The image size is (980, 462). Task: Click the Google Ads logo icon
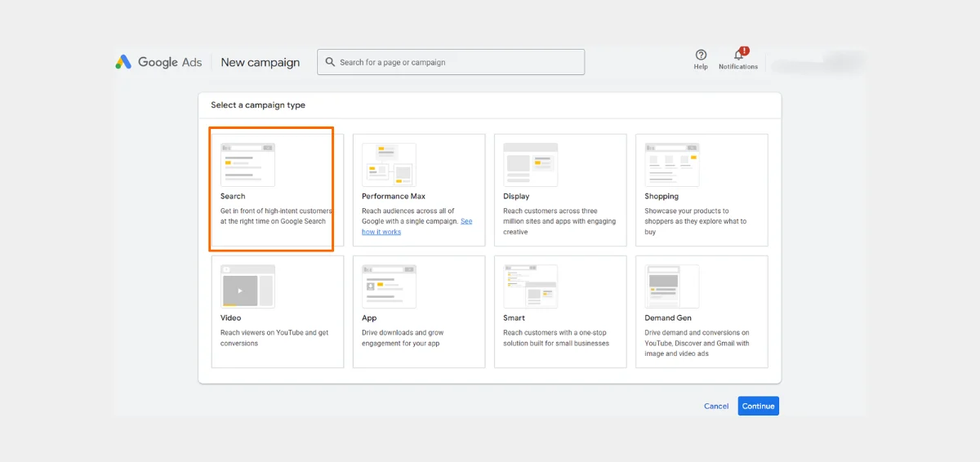coord(123,62)
